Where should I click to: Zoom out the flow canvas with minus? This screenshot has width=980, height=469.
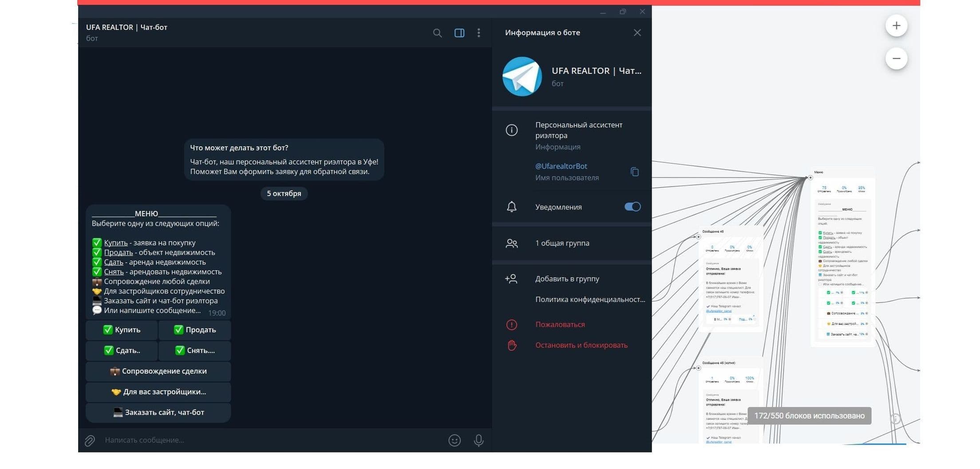[x=896, y=59]
